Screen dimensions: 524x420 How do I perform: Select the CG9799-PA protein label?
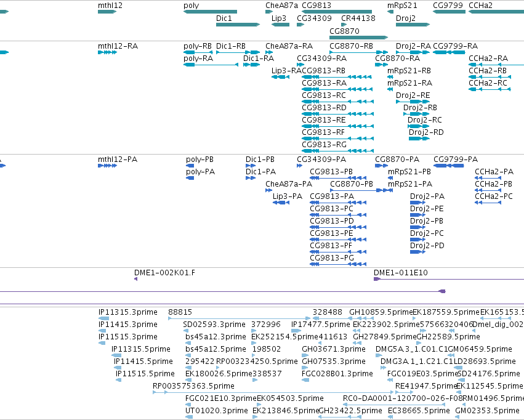pos(456,160)
